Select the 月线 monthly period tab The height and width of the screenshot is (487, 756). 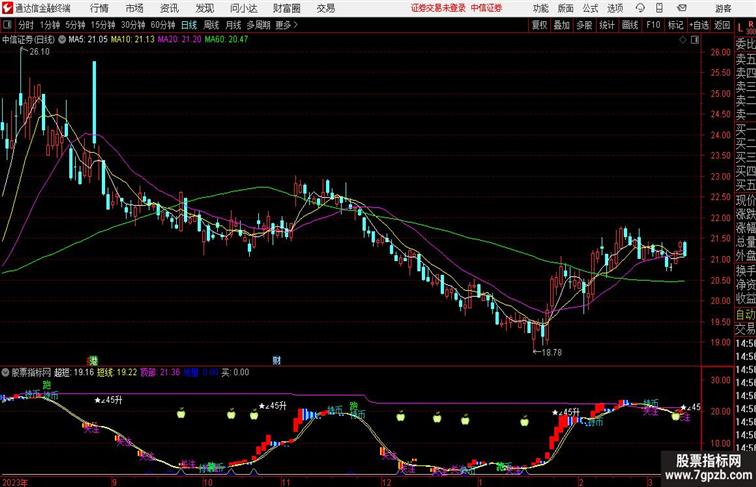tap(233, 25)
